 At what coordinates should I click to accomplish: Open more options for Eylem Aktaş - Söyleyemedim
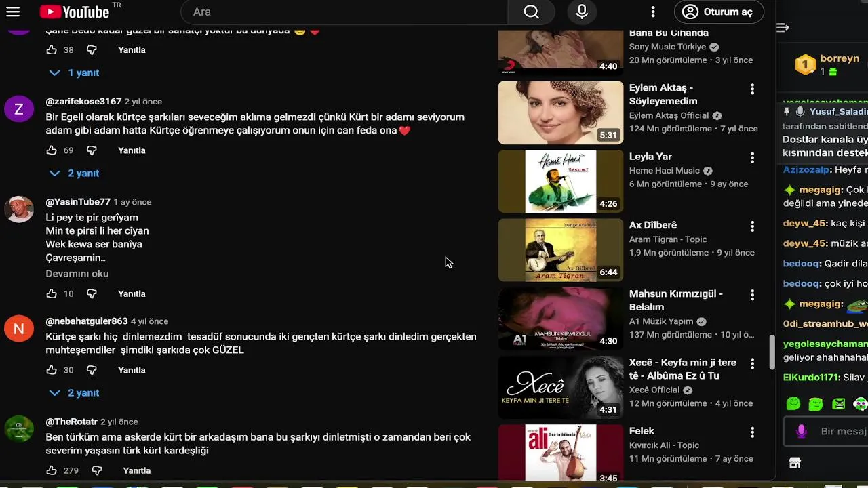click(x=752, y=89)
